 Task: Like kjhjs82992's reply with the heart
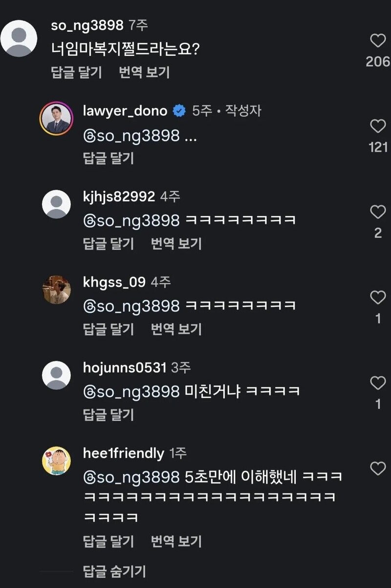pyautogui.click(x=378, y=212)
